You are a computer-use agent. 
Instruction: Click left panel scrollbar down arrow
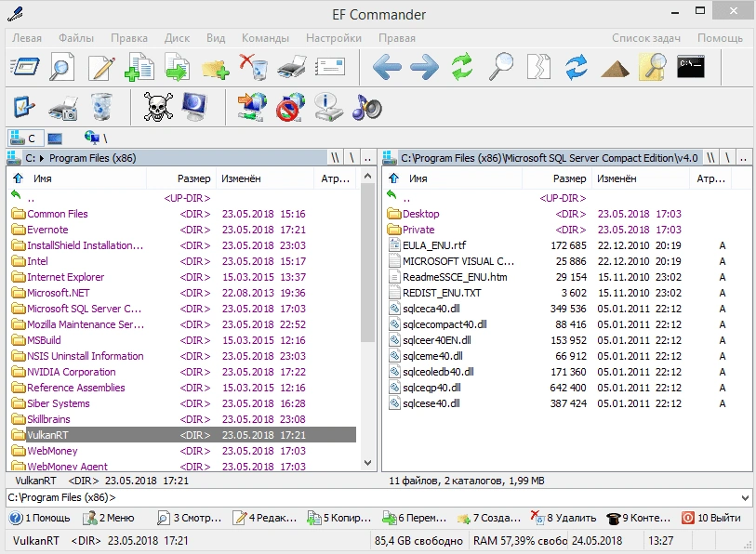click(367, 463)
